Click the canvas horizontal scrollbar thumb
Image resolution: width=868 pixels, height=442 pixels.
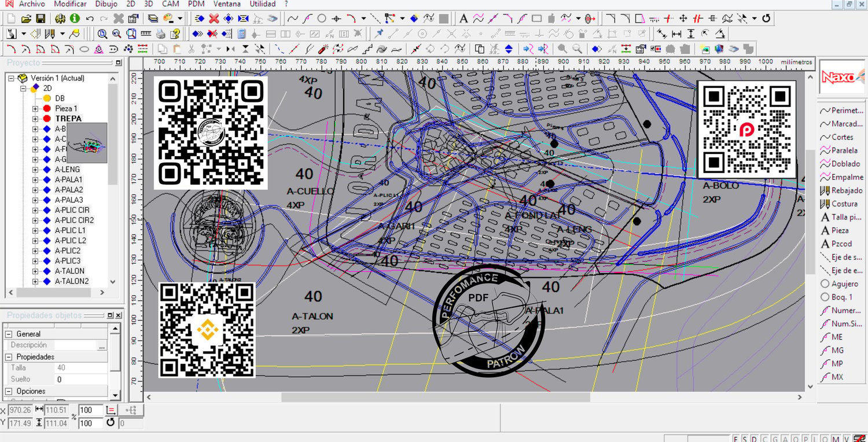436,397
